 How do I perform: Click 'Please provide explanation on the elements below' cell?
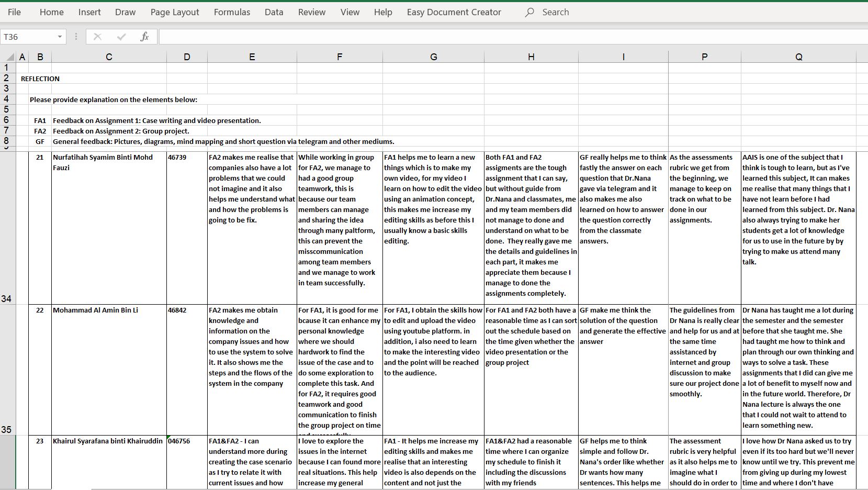(114, 99)
